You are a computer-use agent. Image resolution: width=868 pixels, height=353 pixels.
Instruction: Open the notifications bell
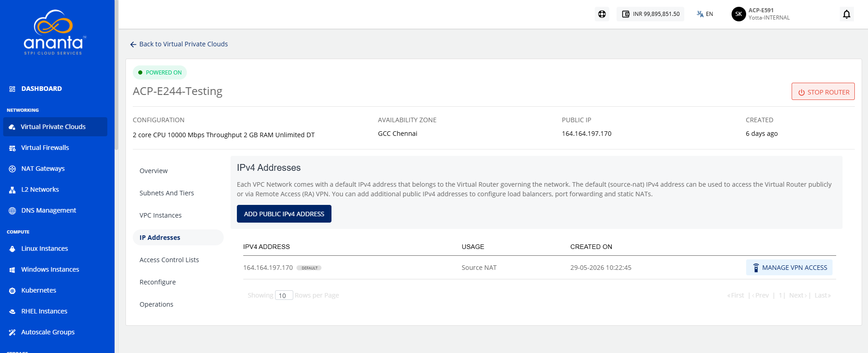[847, 14]
